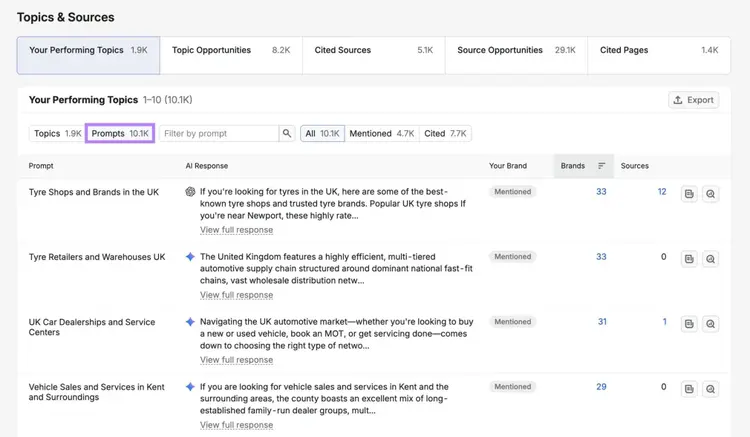The image size is (750, 437).
Task: Click brands count 33 in the Tyre Shops row
Action: [x=601, y=192]
